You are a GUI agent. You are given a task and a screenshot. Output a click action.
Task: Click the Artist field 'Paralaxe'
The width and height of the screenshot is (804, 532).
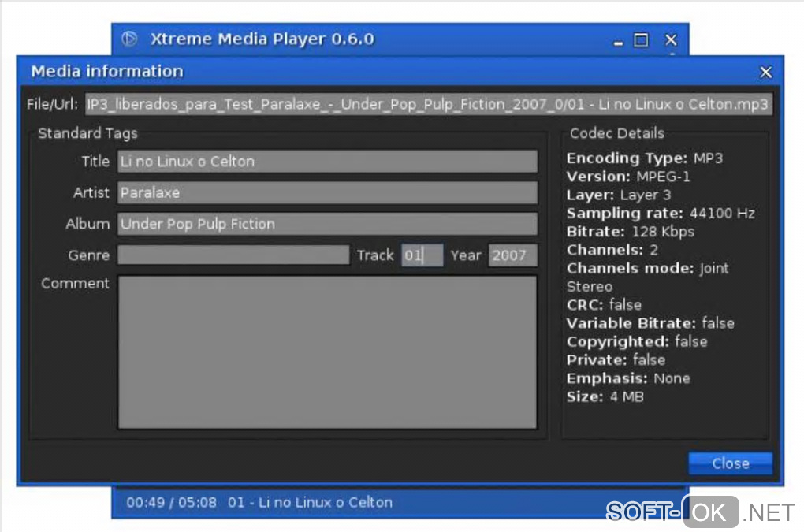click(x=328, y=193)
